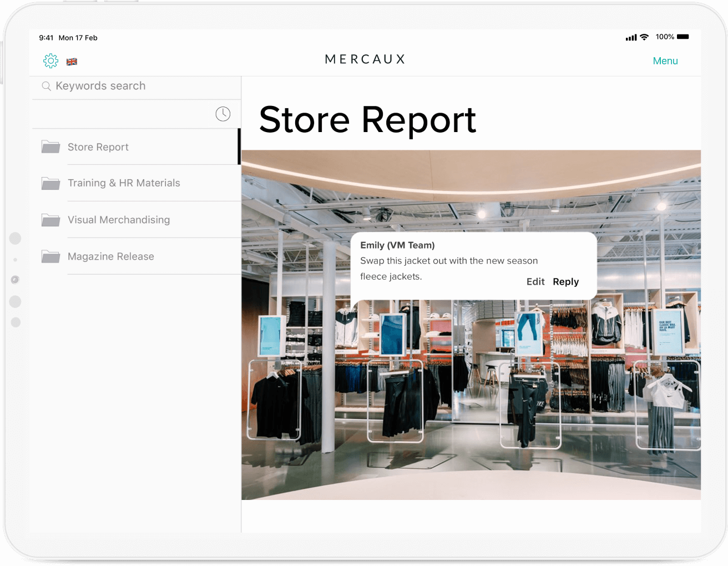Open recent history via clock icon
The image size is (728, 566).
click(223, 114)
